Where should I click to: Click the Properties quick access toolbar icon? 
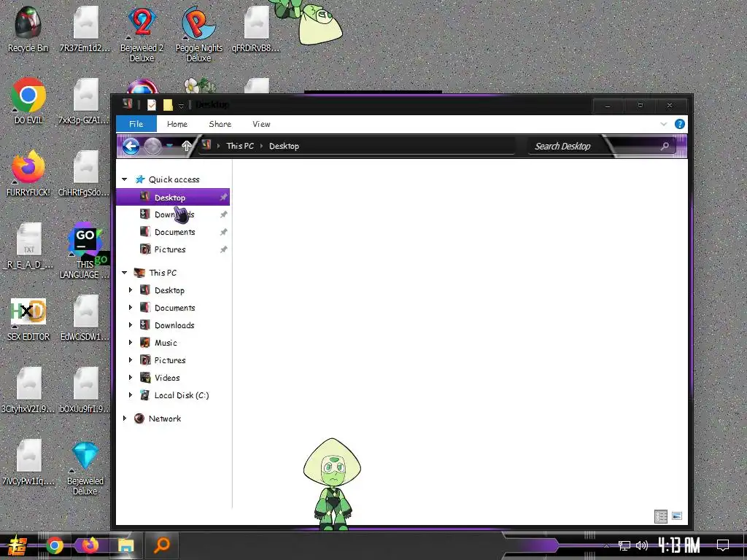point(152,105)
